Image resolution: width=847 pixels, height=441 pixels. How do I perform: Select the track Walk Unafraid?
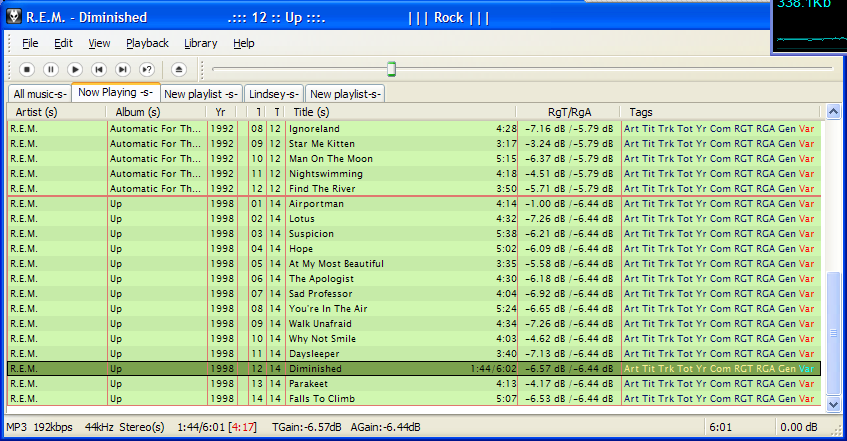click(x=414, y=324)
